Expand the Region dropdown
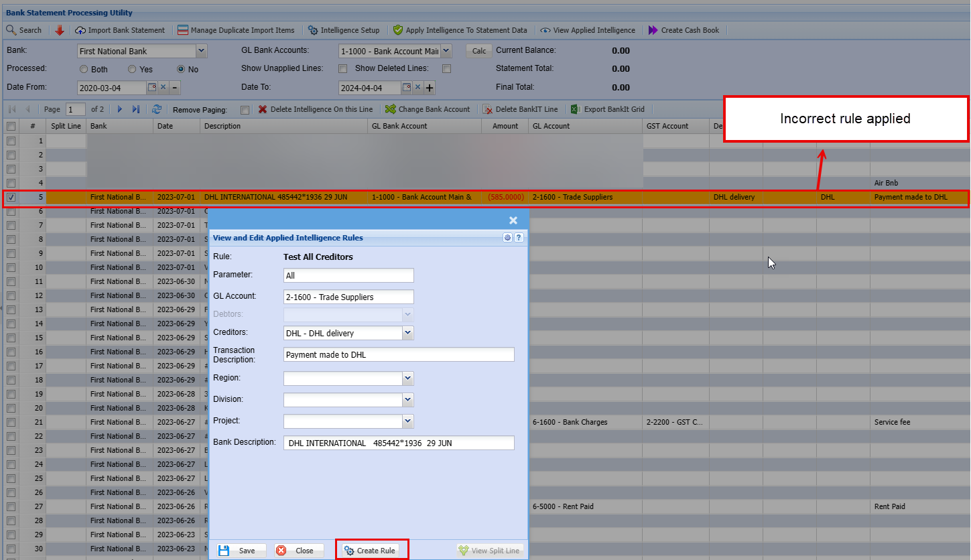 click(x=407, y=378)
